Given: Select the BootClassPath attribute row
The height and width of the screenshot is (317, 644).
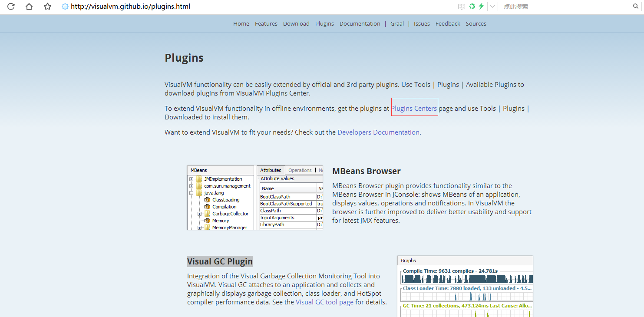Looking at the screenshot, I should (291, 197).
